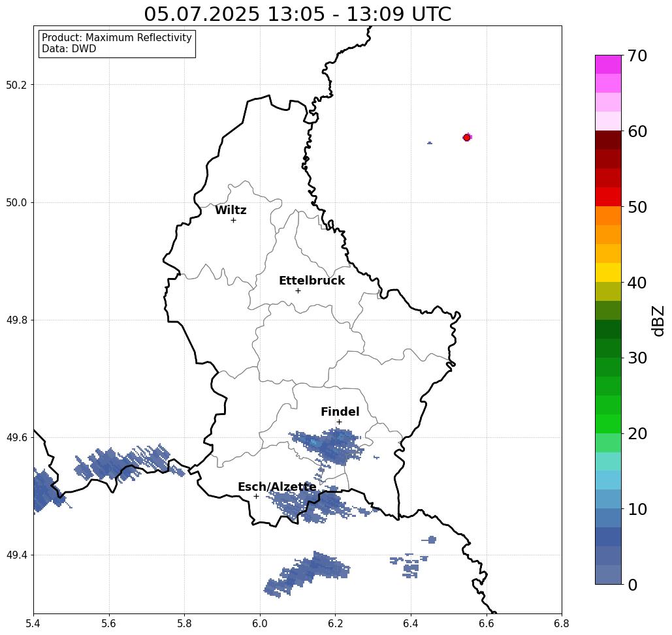The height and width of the screenshot is (635, 672).
Task: Click the chart title '05.07.2025 13:05 - 13:09 UTC'
Action: pos(297,14)
